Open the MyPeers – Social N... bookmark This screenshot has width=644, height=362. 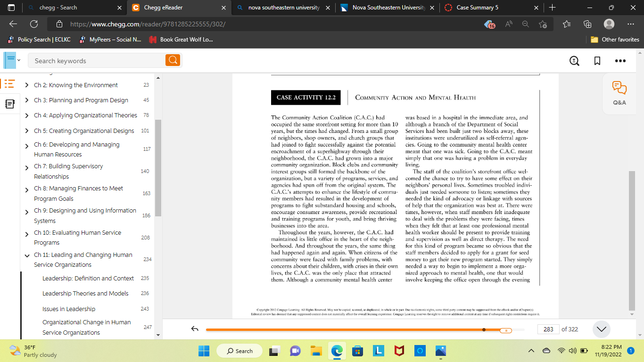click(110, 40)
